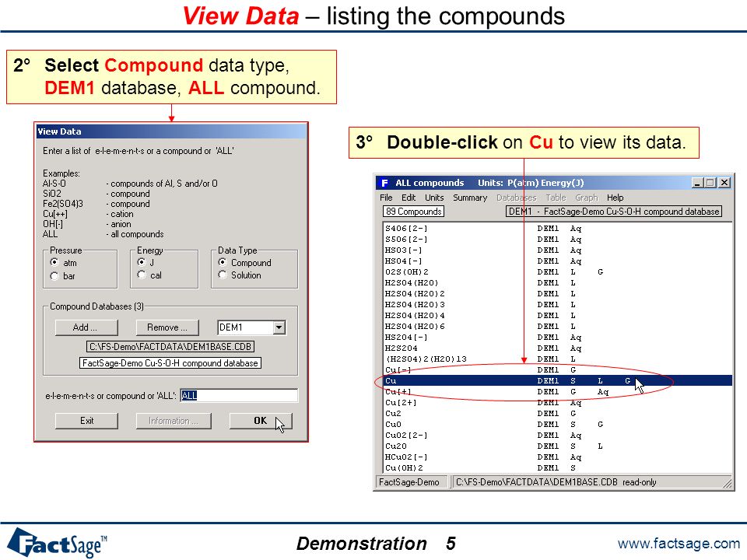This screenshot has width=747, height=560.
Task: Click the C:\FS-Demo\FACTDATA\DEM1BASE.CDB path in View Data
Action: pyautogui.click(x=170, y=347)
